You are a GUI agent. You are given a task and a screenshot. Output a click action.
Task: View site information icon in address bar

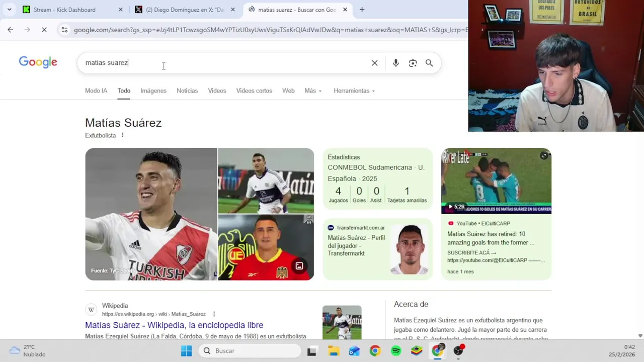[x=64, y=30]
